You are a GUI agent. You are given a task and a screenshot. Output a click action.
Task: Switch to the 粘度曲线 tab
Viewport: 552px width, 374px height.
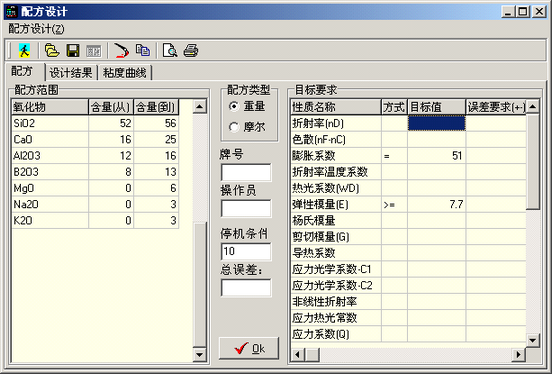click(x=125, y=73)
